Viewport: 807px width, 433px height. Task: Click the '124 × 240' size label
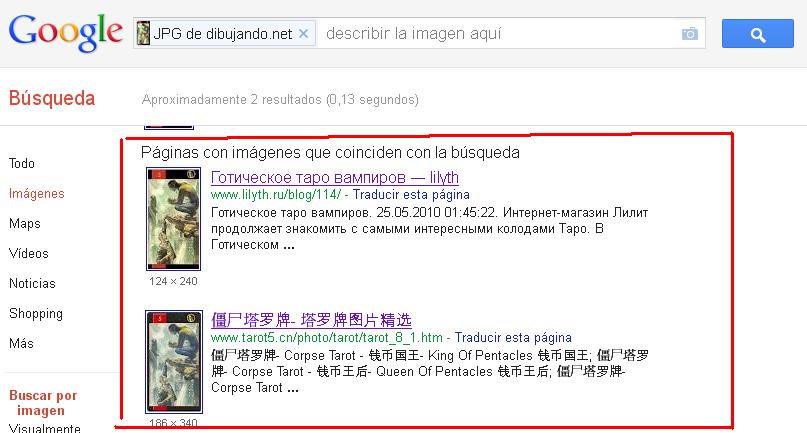point(173,281)
